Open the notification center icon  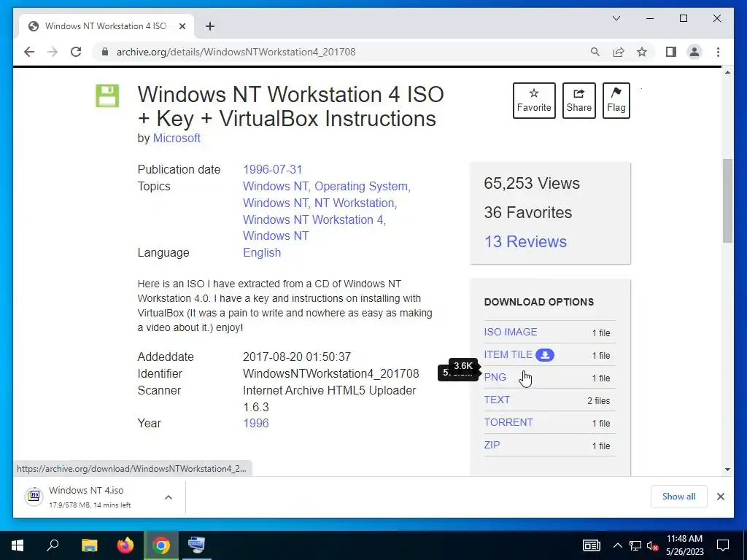point(723,545)
